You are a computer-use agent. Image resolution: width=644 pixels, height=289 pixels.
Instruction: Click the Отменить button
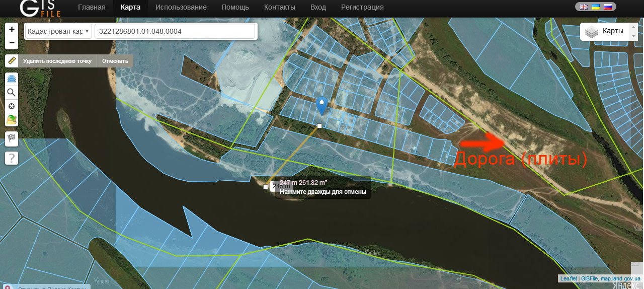tap(115, 61)
